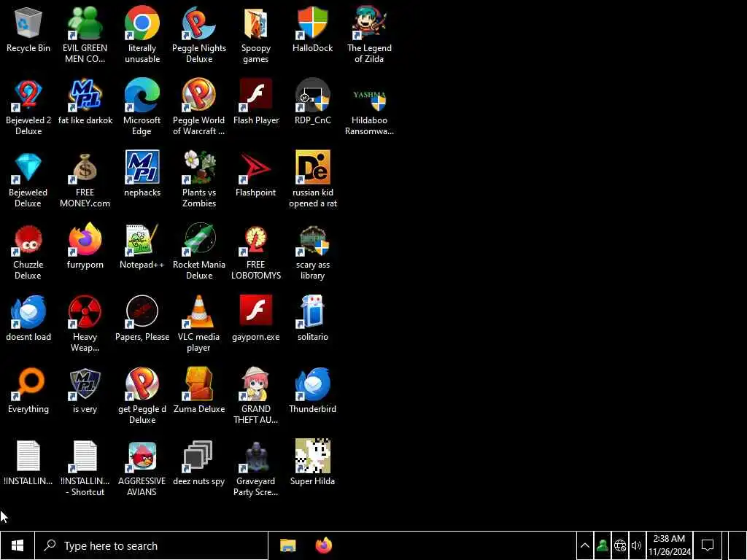Click the nephacks shortcut
This screenshot has height=560, width=747.
142,168
